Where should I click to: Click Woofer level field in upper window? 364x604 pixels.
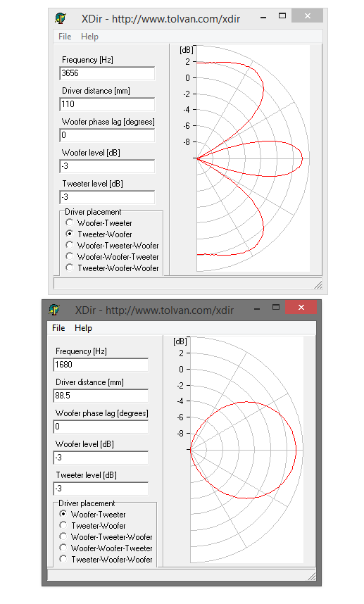(107, 166)
